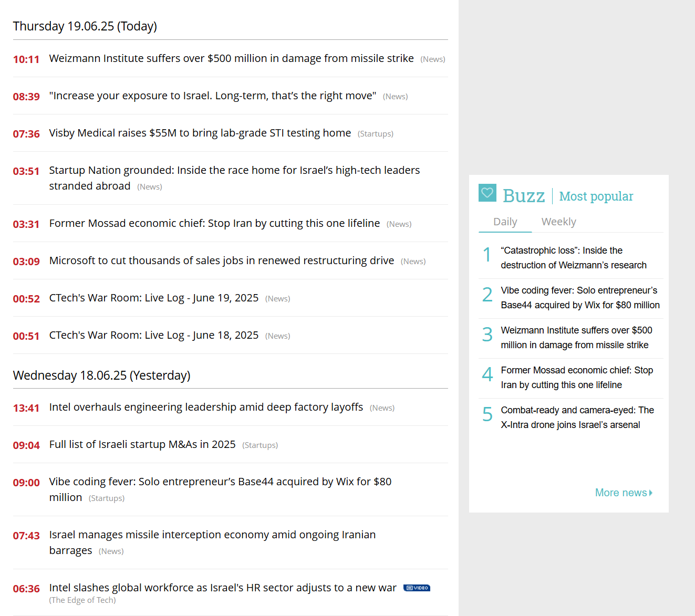This screenshot has width=695, height=616.
Task: Switch to the Weekly tab
Action: [558, 222]
